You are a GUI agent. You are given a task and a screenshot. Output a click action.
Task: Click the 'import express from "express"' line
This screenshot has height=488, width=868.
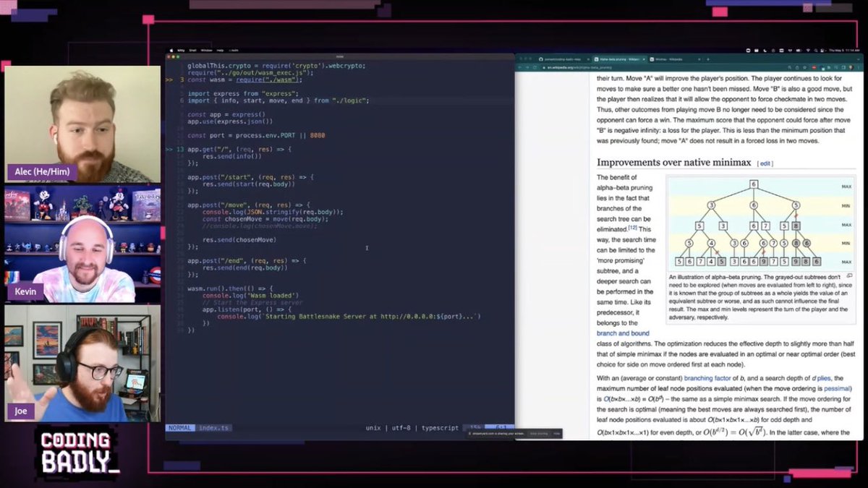coord(243,93)
